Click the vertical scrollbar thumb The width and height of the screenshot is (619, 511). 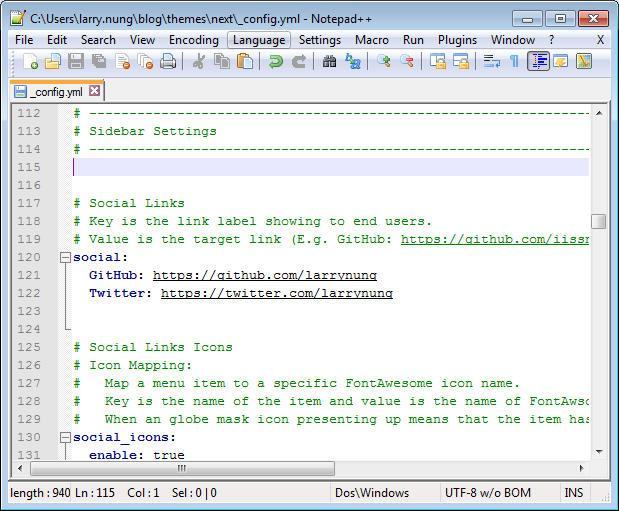point(599,221)
